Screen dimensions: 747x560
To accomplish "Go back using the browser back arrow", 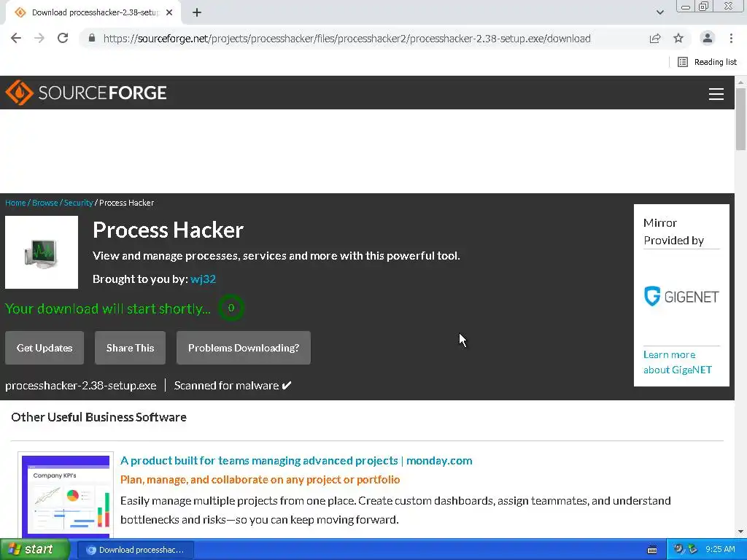I will click(16, 38).
